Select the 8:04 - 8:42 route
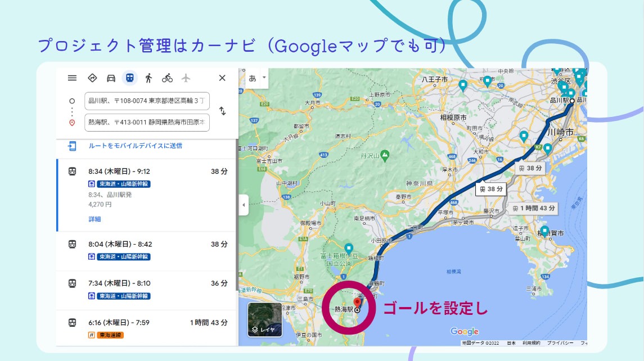This screenshot has height=361, width=644. (x=147, y=251)
